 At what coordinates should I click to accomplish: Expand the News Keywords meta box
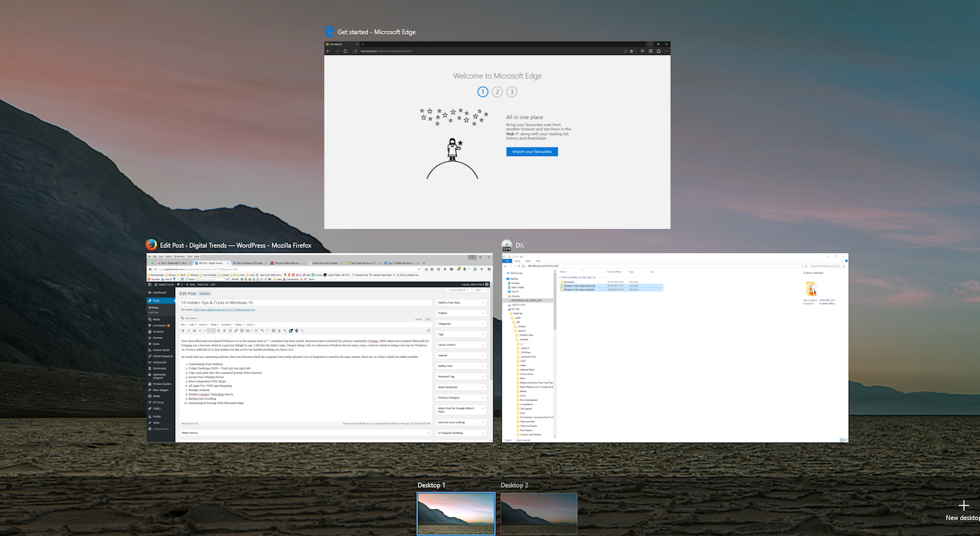click(461, 387)
